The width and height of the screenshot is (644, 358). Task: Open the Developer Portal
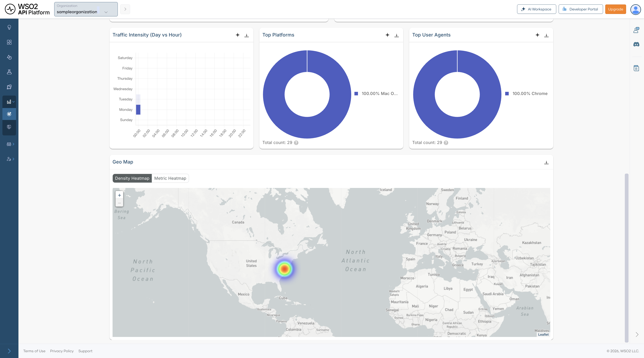(x=580, y=9)
